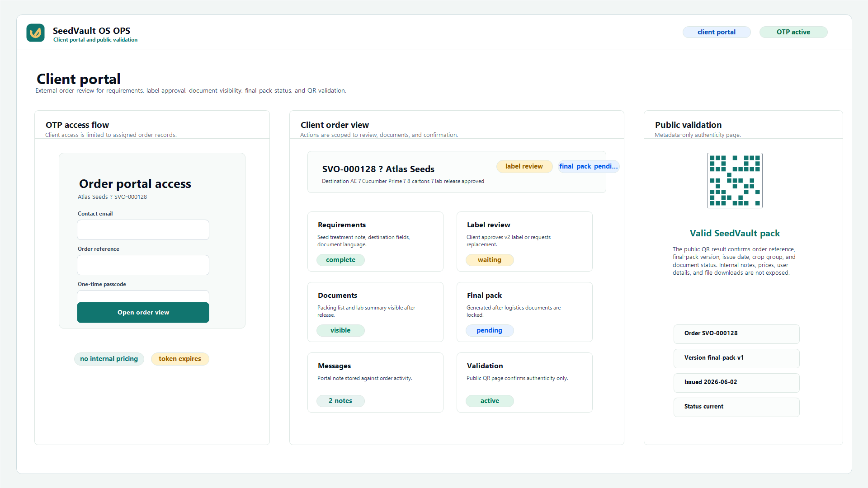Click the public validation QR code
Viewport: 868px width, 488px height.
pos(735,180)
